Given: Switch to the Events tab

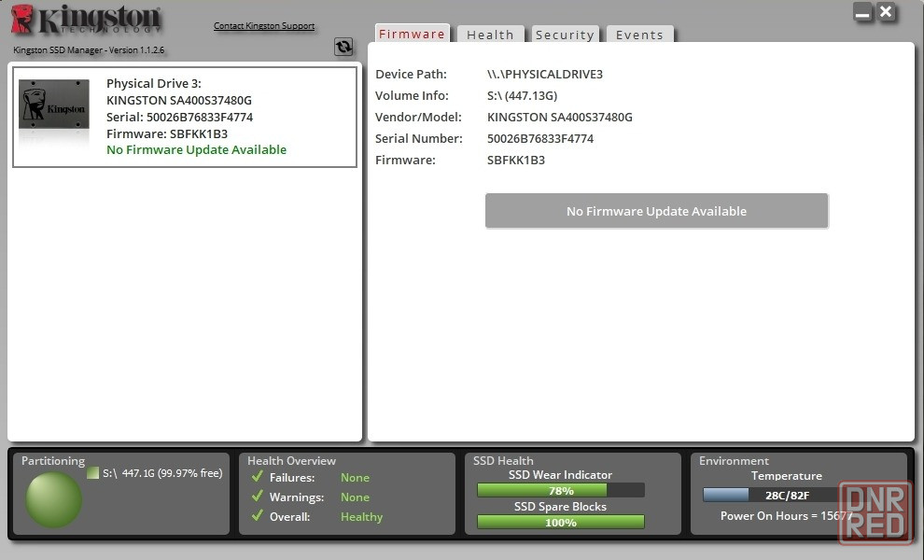Looking at the screenshot, I should tap(639, 35).
